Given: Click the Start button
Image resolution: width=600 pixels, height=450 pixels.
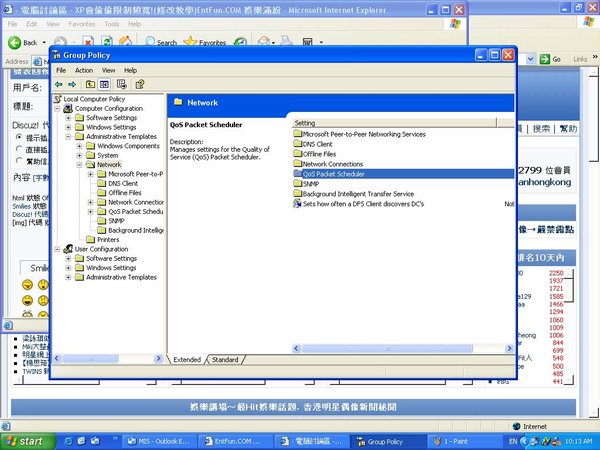Looking at the screenshot, I should tap(26, 442).
